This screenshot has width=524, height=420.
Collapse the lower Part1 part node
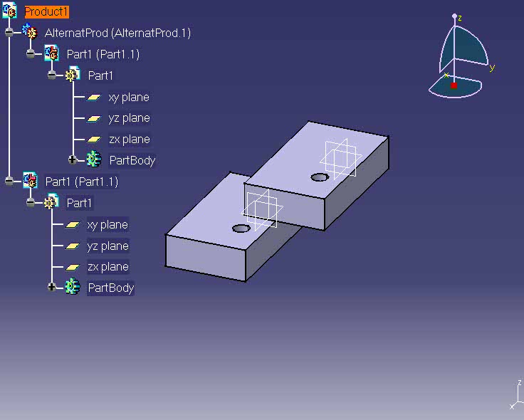(31, 202)
